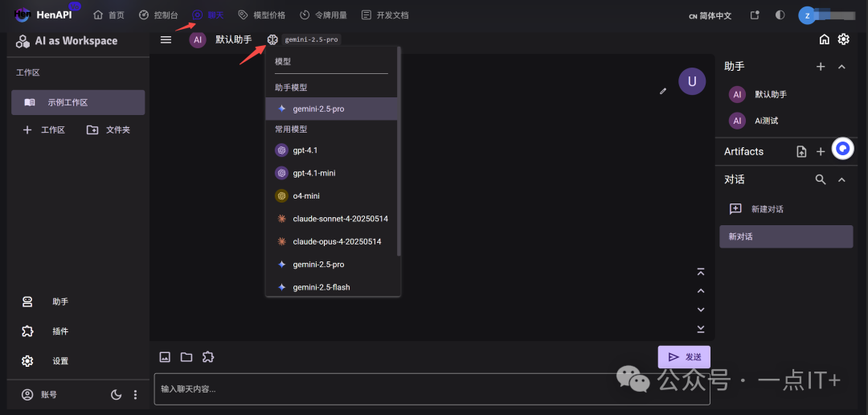The height and width of the screenshot is (415, 868).
Task: Open 控制台 in top navigation
Action: [x=158, y=15]
